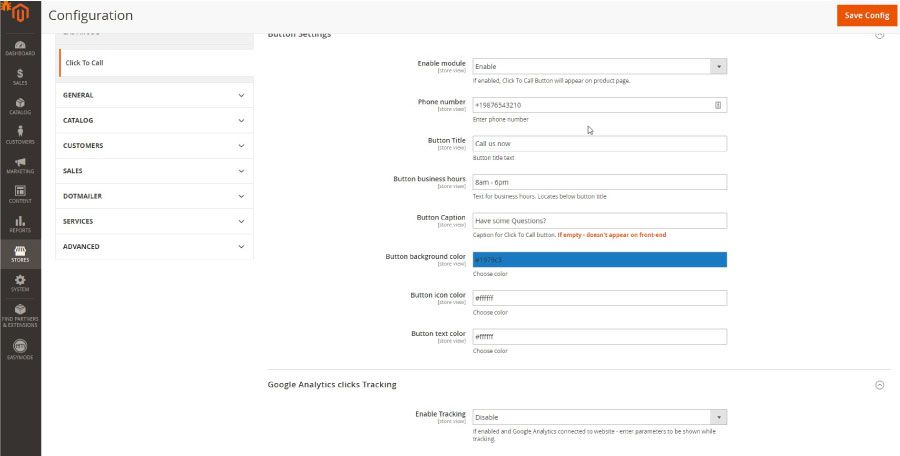Expand the ADVANCED configuration section
900x456 pixels.
pos(155,246)
